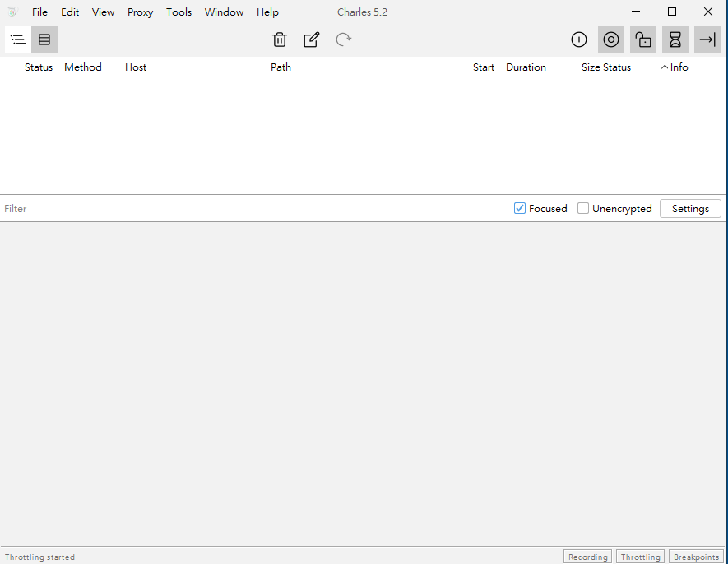Click the Throttling status bar button
This screenshot has height=564, width=728.
(x=640, y=557)
